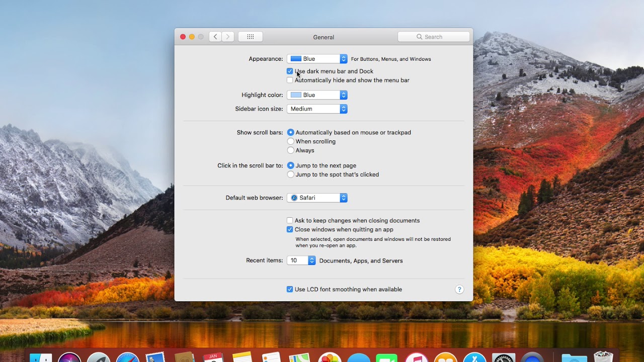Select show scroll bars Always
Screen dimensions: 644x362
(290, 150)
